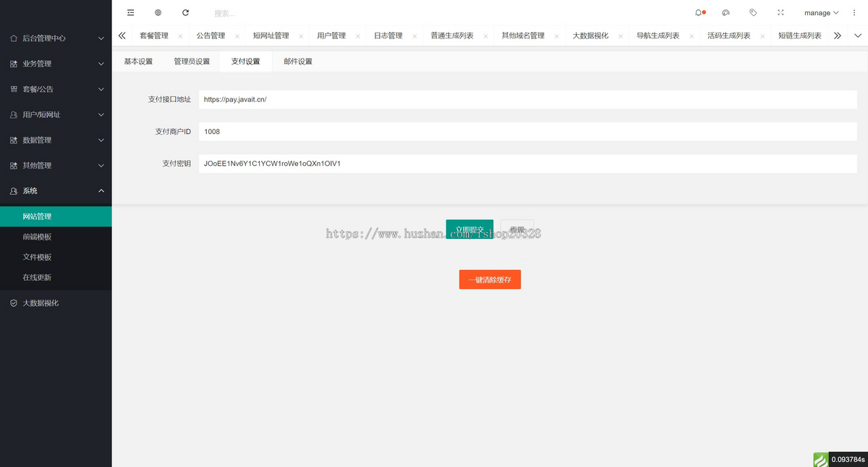Open the globe website icon

(158, 12)
